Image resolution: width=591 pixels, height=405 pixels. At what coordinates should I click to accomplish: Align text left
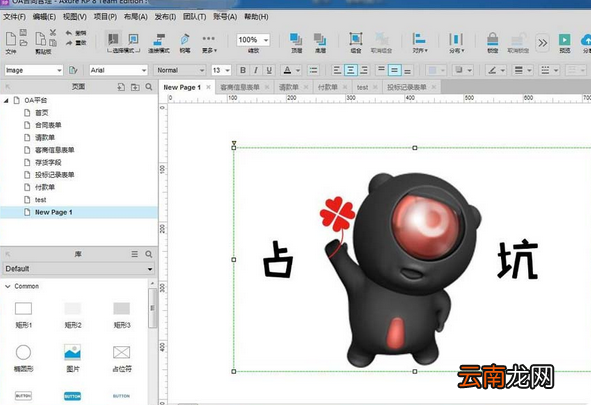pyautogui.click(x=337, y=70)
